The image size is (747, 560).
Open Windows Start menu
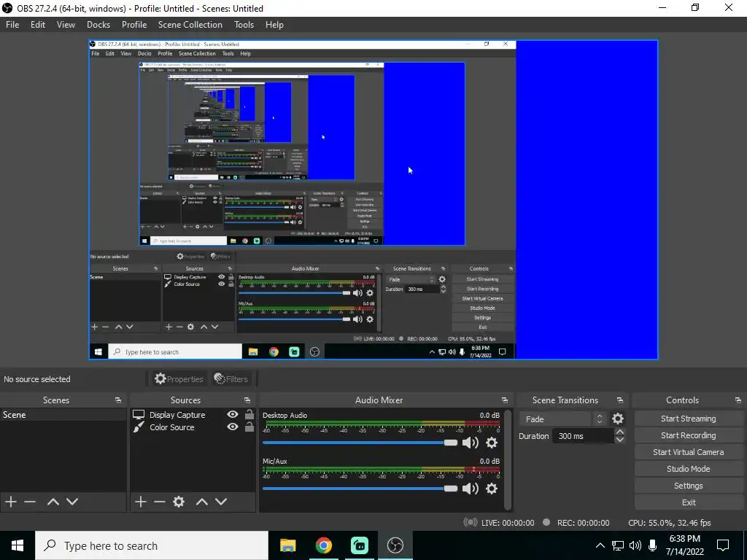click(18, 545)
